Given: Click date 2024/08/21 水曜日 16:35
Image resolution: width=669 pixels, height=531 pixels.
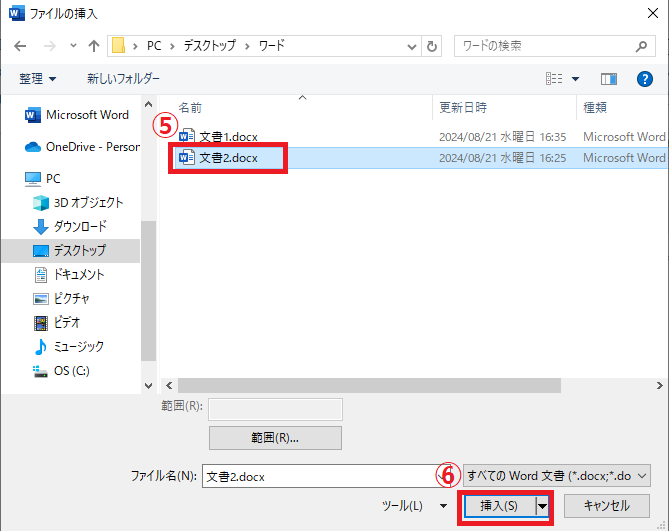Looking at the screenshot, I should click(x=503, y=137).
